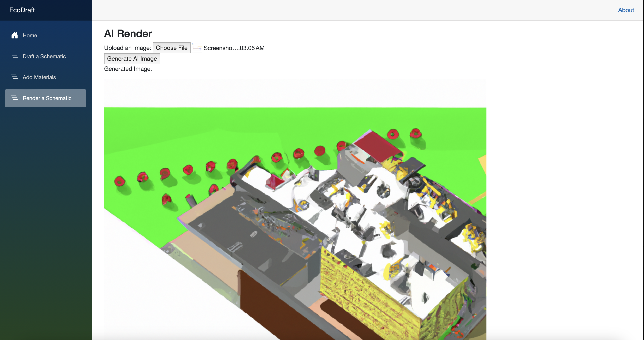Click the 'Generated Image:' label
The image size is (644, 340).
click(x=128, y=69)
